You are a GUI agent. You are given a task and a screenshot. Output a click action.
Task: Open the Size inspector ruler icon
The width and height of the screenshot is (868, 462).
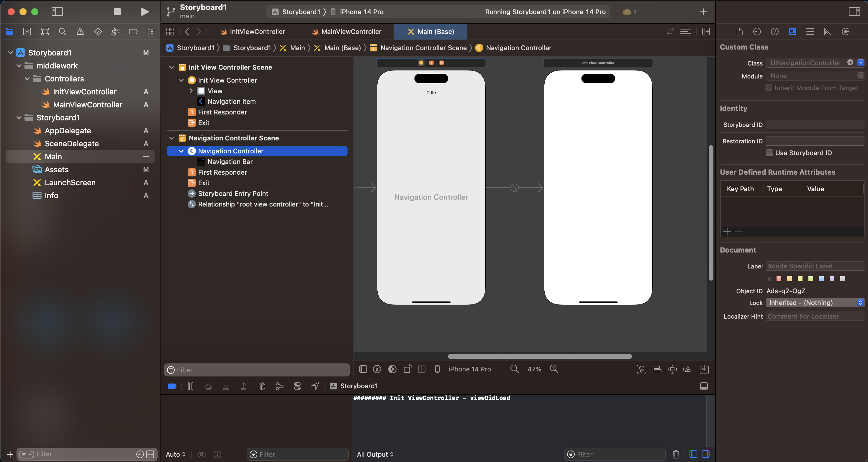(827, 32)
